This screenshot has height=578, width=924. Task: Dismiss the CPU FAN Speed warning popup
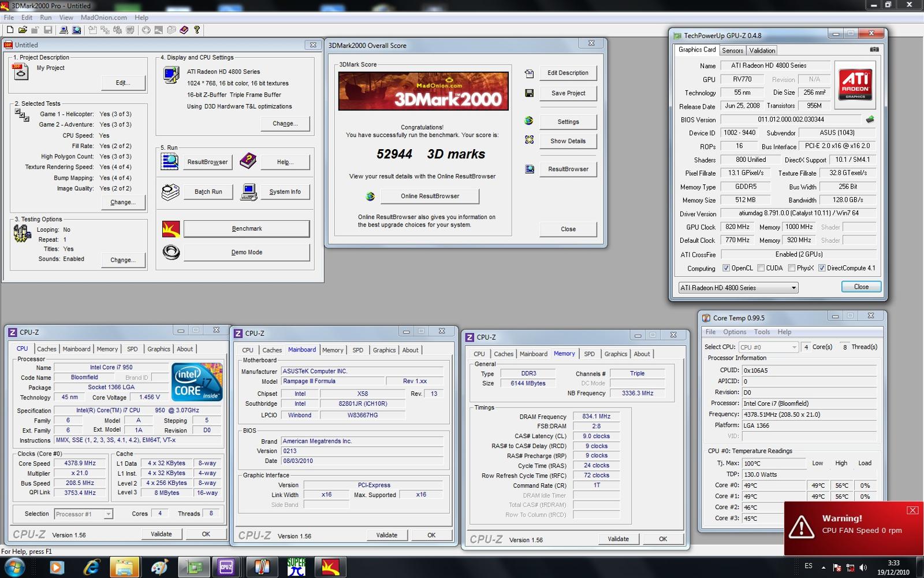pyautogui.click(x=912, y=510)
